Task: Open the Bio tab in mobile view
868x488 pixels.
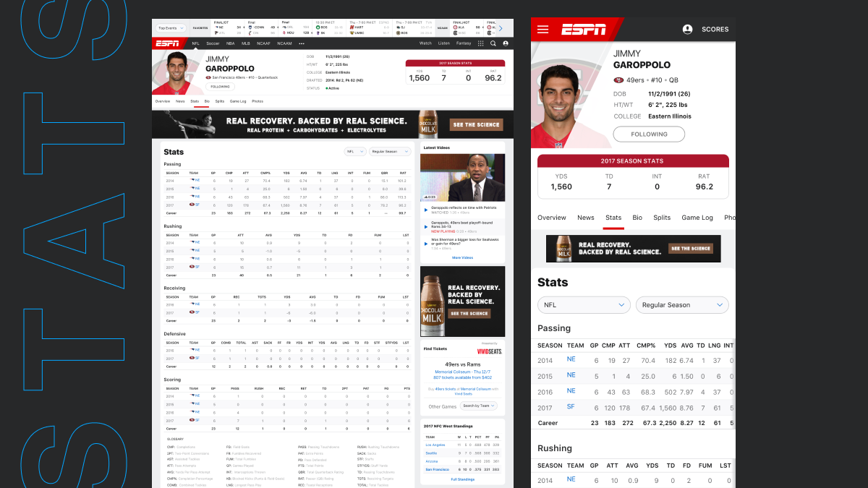Action: [x=637, y=218]
